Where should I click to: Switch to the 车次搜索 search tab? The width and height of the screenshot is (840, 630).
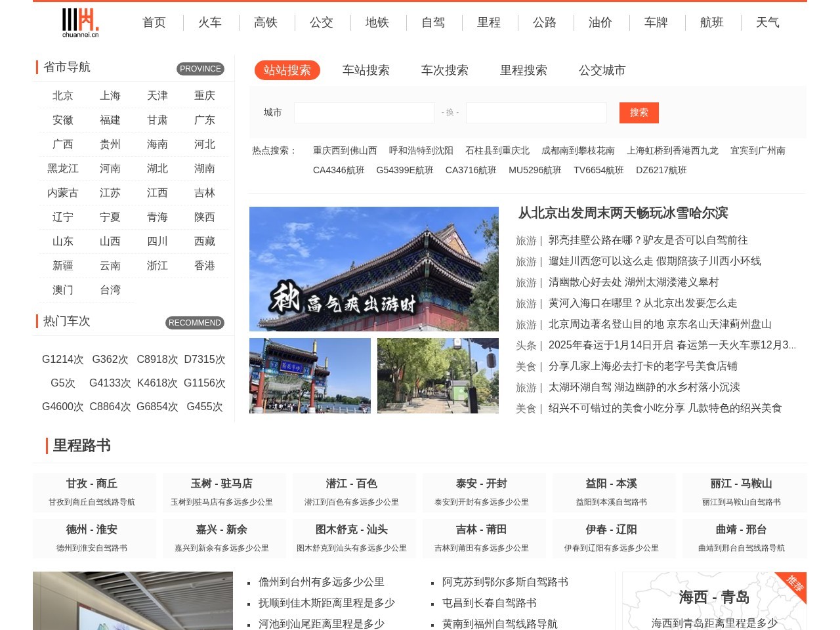(444, 70)
